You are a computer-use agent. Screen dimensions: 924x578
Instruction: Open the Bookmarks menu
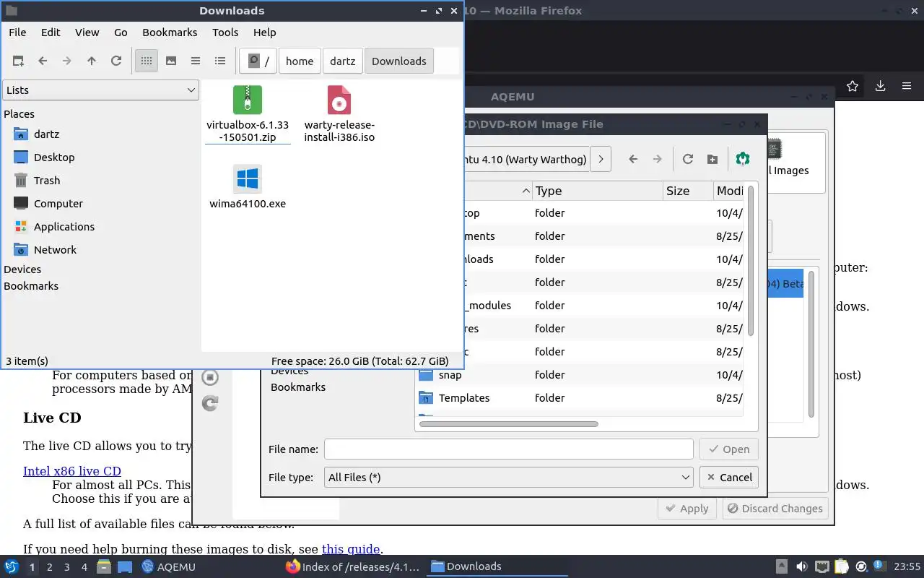(x=170, y=33)
